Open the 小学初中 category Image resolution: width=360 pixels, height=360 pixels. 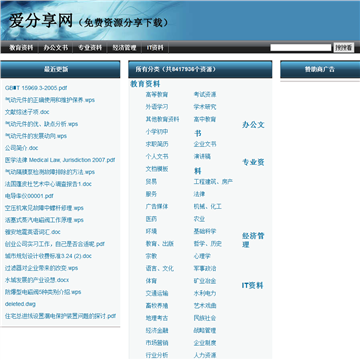coord(157,132)
